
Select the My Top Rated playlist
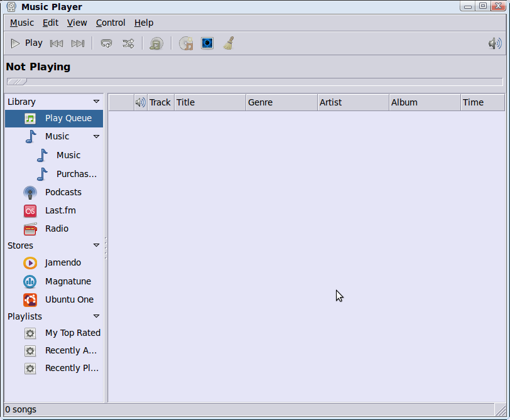pos(62,333)
